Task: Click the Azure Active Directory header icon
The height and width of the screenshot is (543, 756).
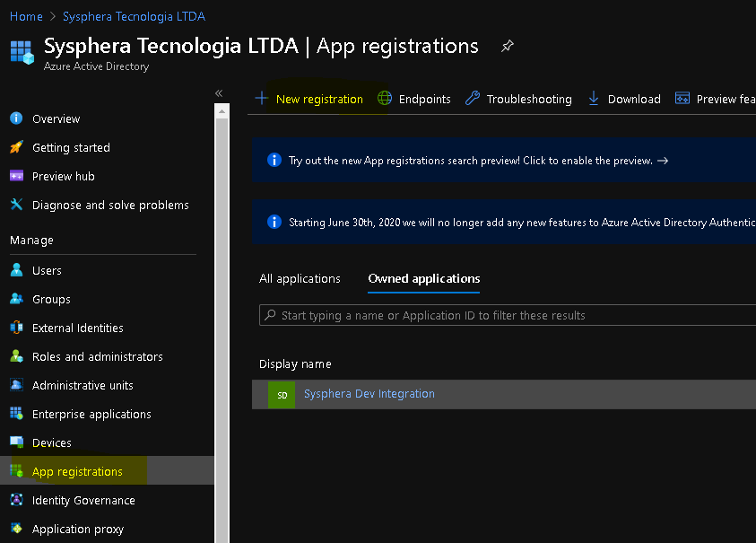Action: coord(22,52)
